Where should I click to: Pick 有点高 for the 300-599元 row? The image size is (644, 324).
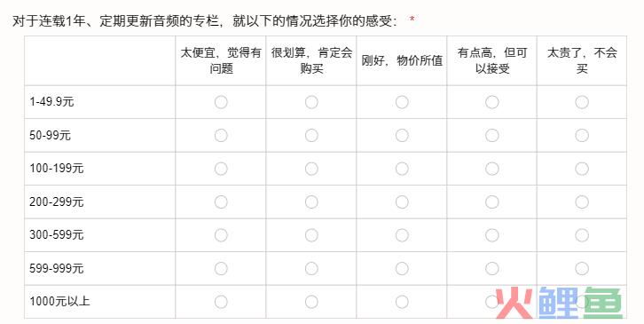pyautogui.click(x=492, y=235)
